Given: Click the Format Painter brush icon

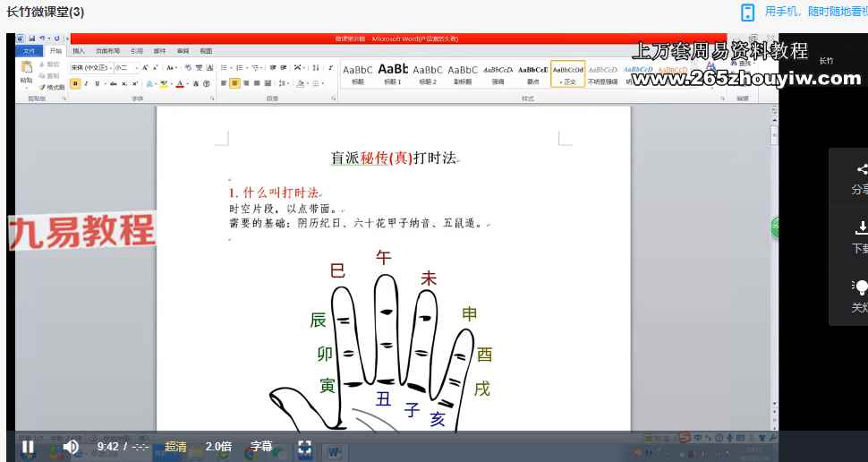Looking at the screenshot, I should [42, 87].
